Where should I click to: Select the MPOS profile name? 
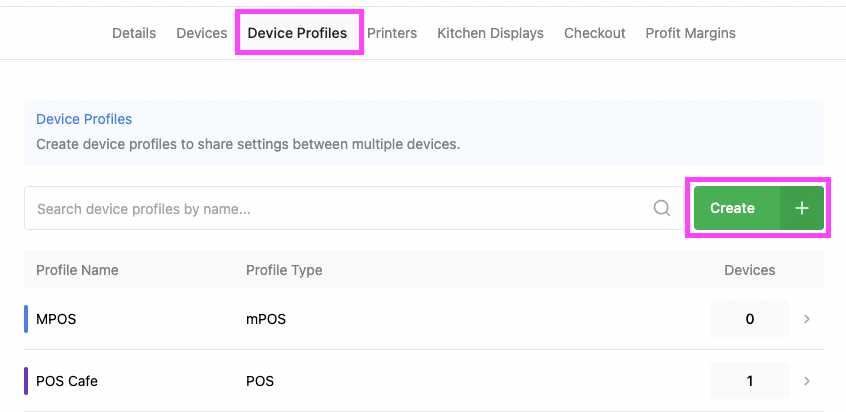coord(56,320)
